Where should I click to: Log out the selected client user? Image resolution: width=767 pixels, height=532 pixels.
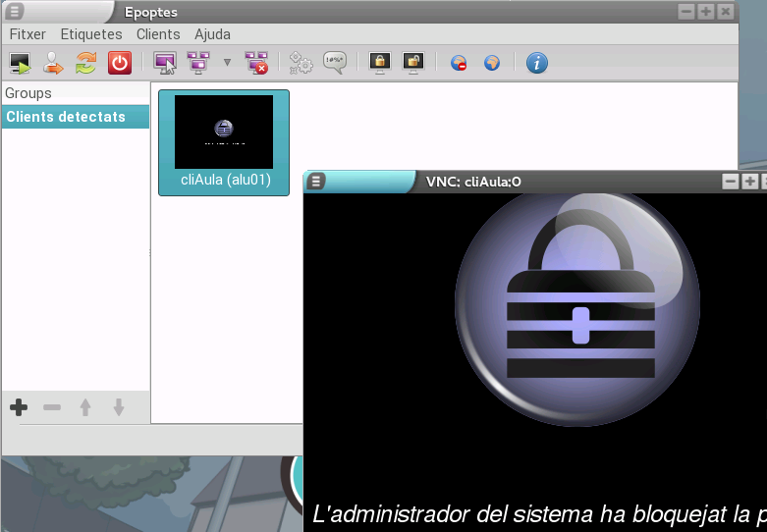coord(53,63)
